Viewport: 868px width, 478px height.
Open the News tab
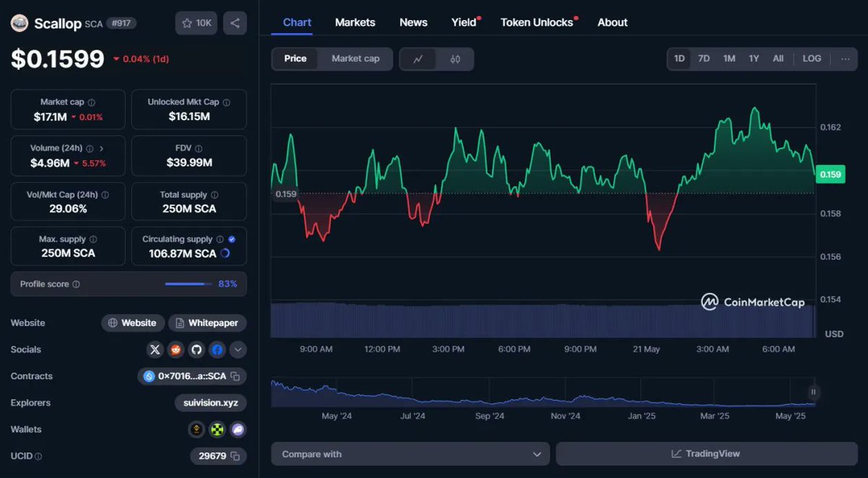point(413,22)
